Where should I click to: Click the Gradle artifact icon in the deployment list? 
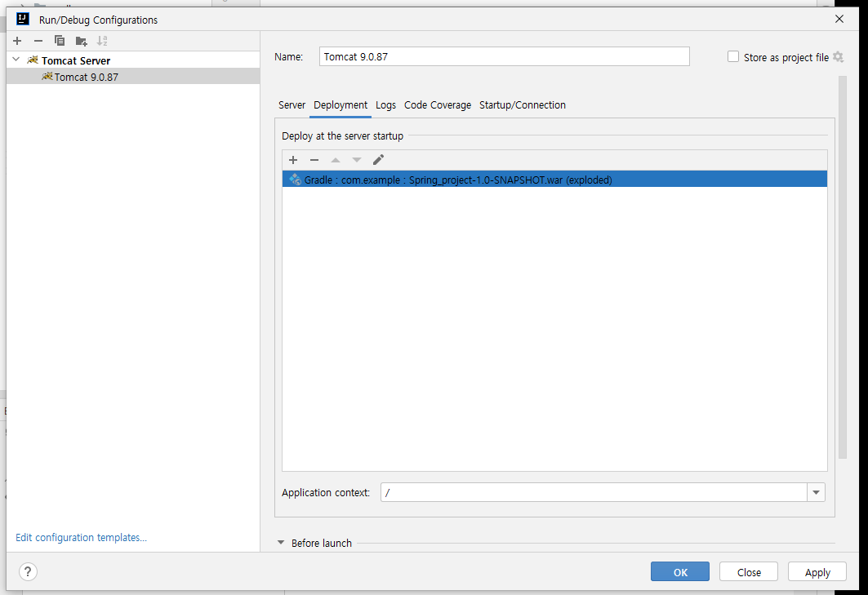[x=295, y=180]
